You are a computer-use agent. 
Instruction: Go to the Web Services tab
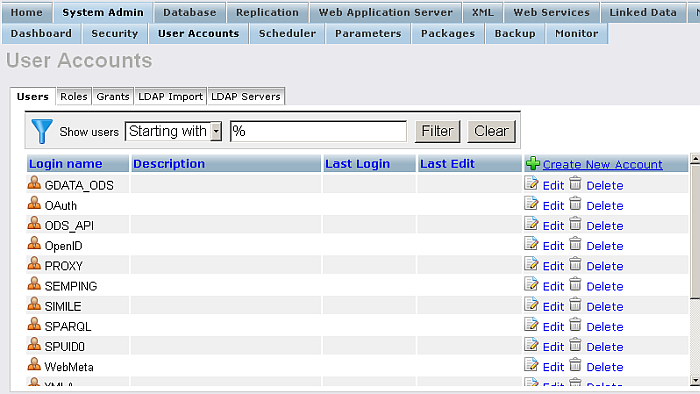(x=551, y=12)
